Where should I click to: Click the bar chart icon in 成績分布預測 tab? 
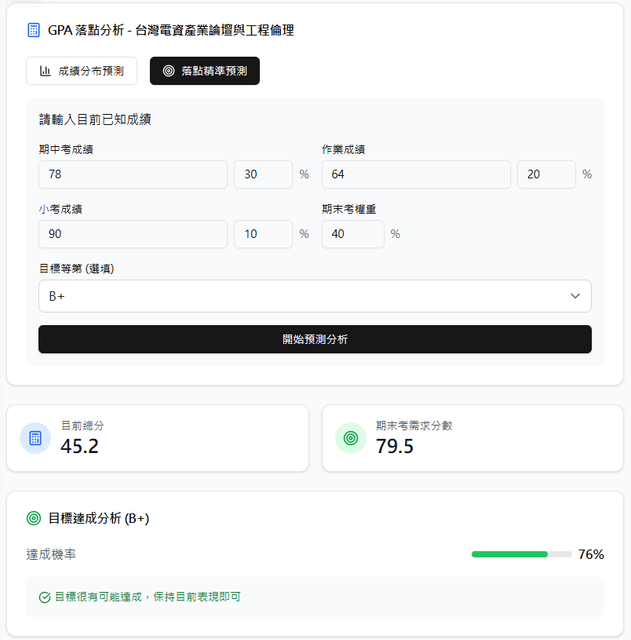coord(45,71)
